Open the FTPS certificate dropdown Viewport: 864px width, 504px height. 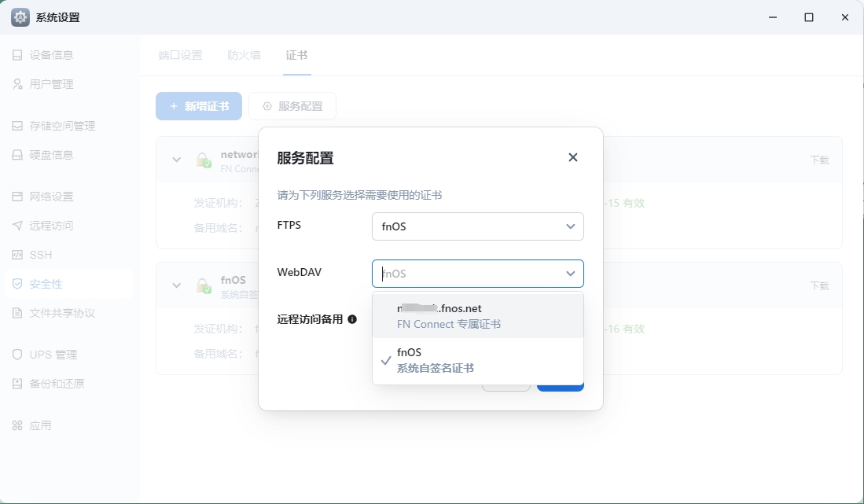[x=478, y=226]
